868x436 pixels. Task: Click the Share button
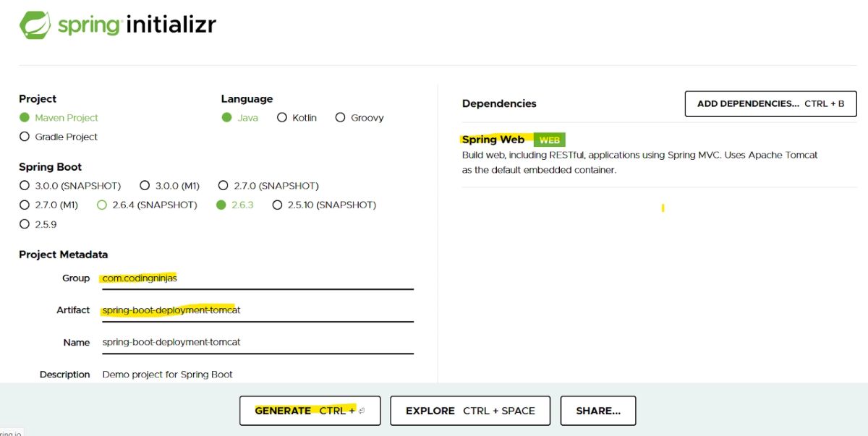pyautogui.click(x=598, y=411)
